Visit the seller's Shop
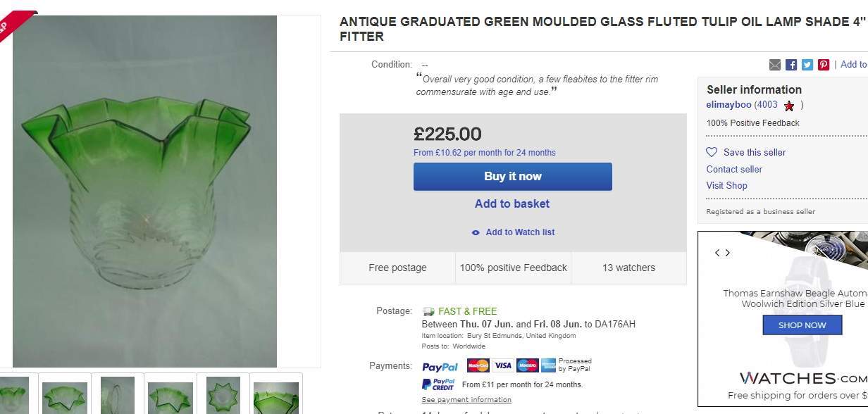 click(726, 185)
